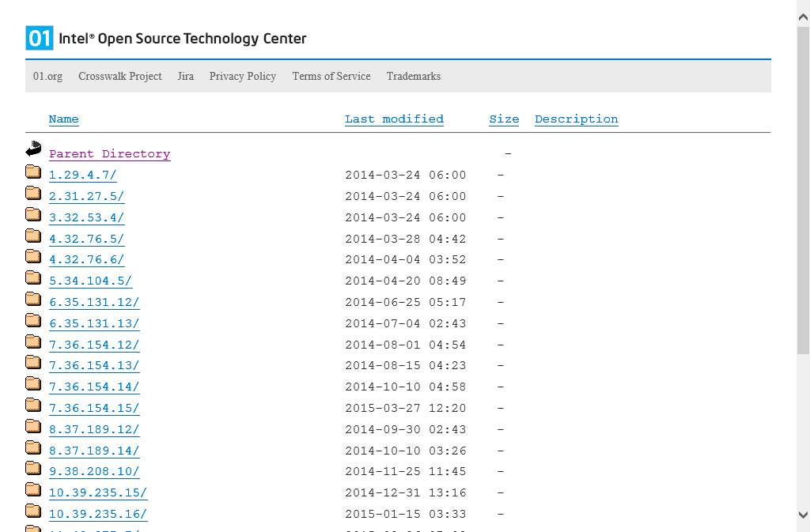Go to the Parent Directory link

[109, 154]
